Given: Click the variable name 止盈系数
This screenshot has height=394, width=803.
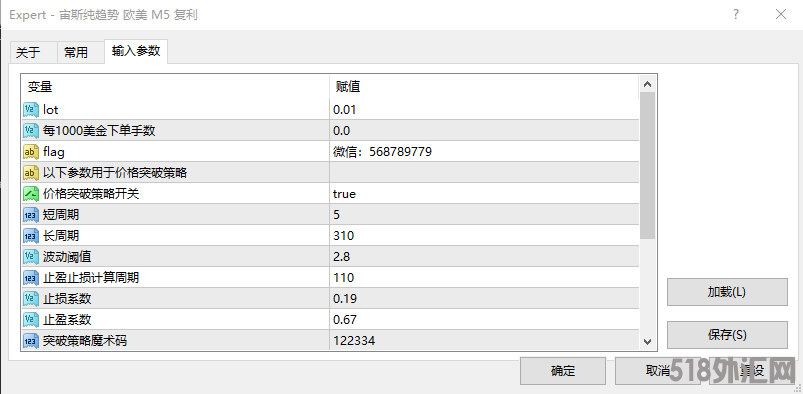Looking at the screenshot, I should [67, 320].
